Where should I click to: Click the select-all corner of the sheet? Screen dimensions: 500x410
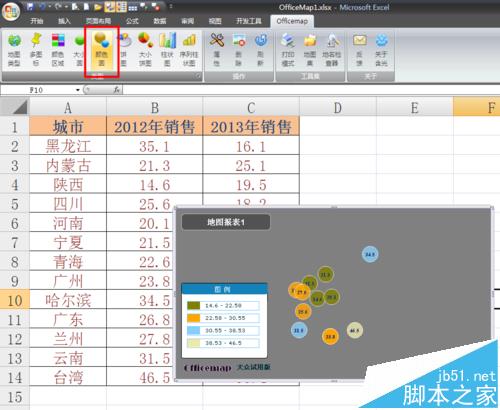(15, 107)
